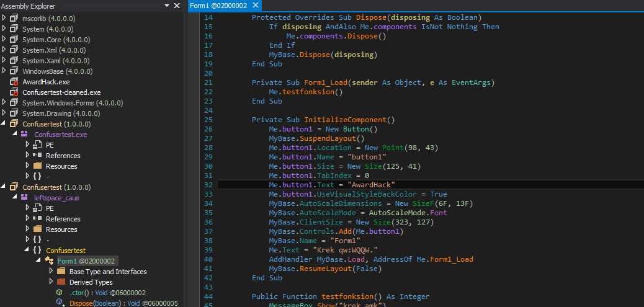
Task: Click the References icon under leftspace_caus
Action: pos(37,219)
